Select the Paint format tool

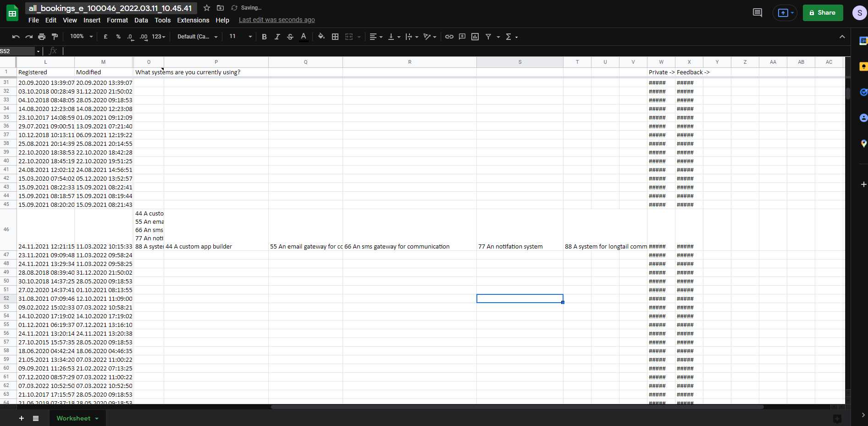point(55,37)
